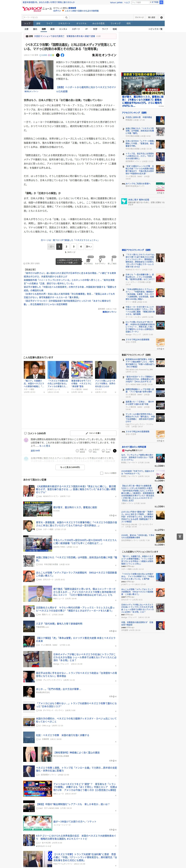Select the 国際 category tab
This screenshot has height=868, width=186.
click(44, 29)
